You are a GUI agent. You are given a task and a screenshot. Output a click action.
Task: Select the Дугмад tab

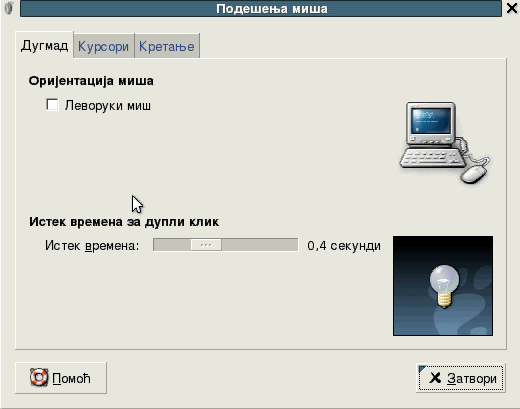pyautogui.click(x=44, y=45)
